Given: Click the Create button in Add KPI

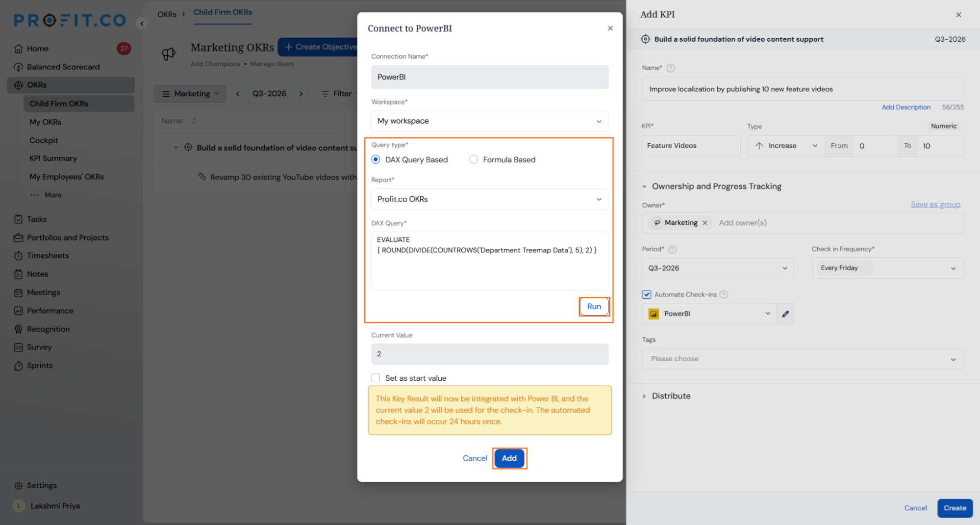Looking at the screenshot, I should (x=955, y=508).
